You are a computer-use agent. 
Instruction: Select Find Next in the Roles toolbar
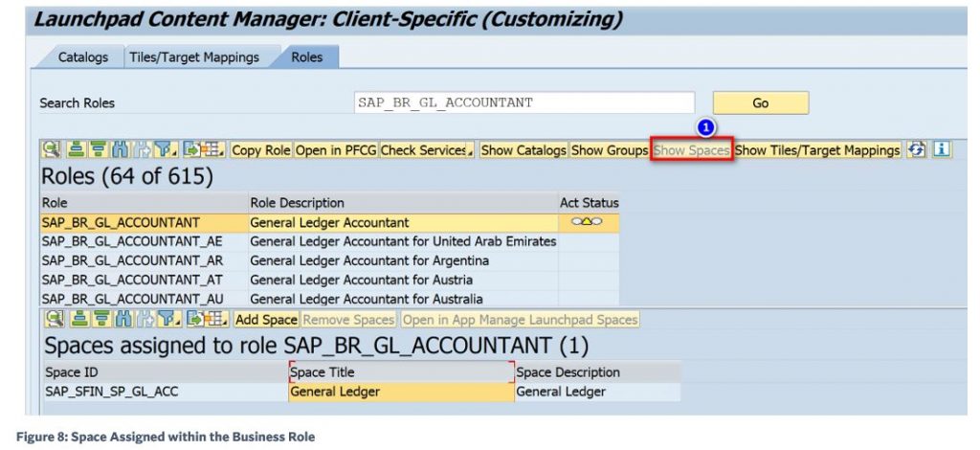[142, 149]
